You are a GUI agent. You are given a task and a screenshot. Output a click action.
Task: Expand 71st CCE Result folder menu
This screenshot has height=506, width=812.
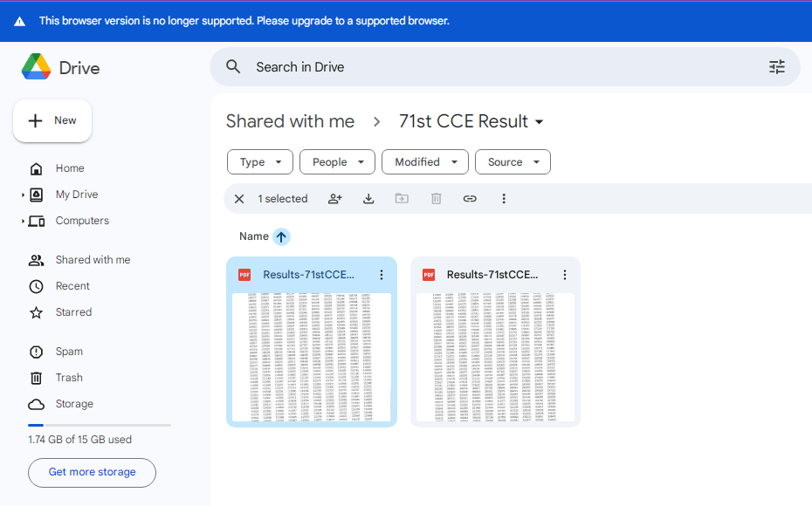pos(540,122)
